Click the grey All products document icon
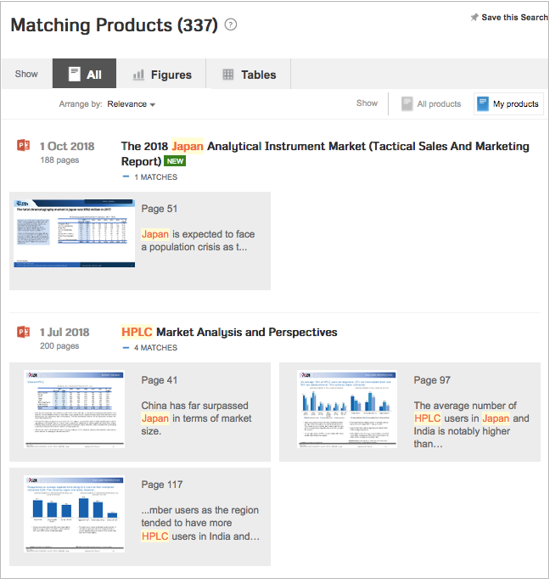The image size is (550, 581). 407,104
